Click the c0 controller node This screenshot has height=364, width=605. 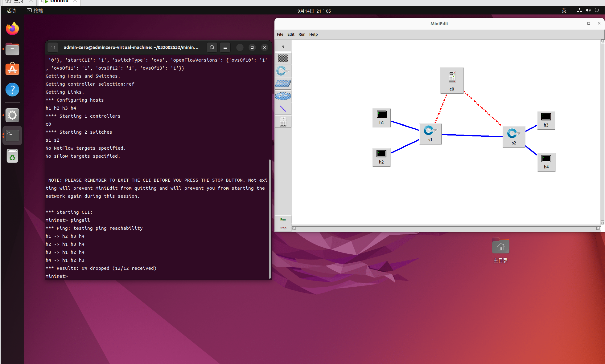click(452, 80)
